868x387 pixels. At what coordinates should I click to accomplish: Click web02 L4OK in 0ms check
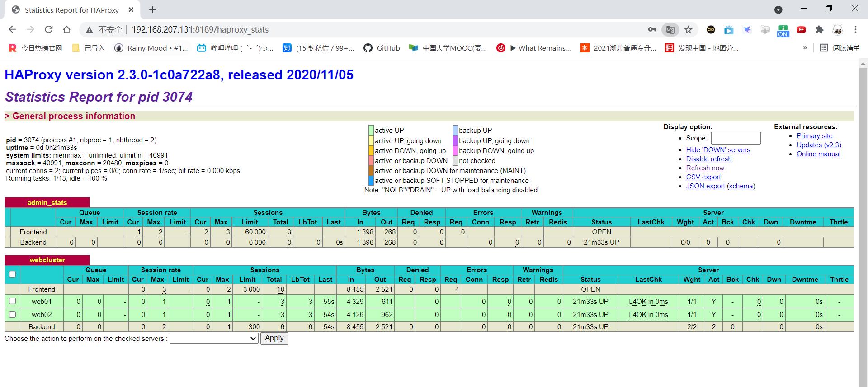[x=648, y=315]
